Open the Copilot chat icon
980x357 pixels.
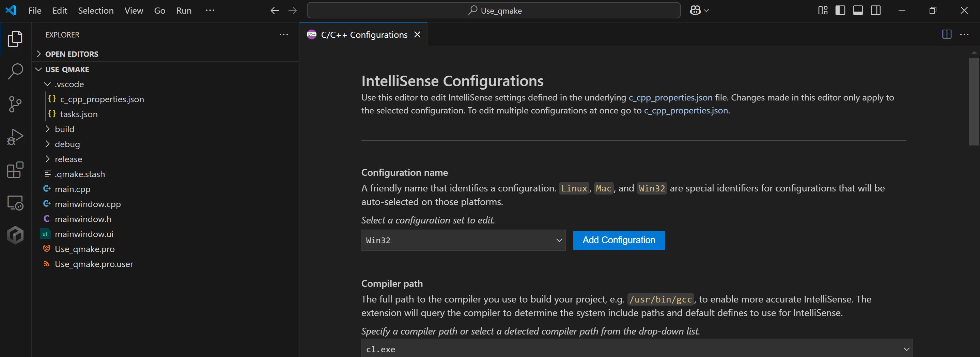[x=696, y=10]
